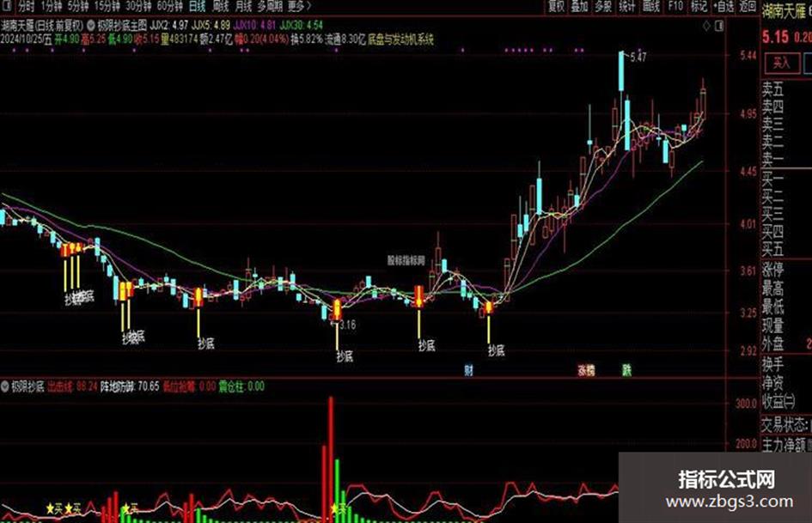Image resolution: width=812 pixels, height=523 pixels.
Task: Click the 买五 bid row label
Action: click(772, 249)
